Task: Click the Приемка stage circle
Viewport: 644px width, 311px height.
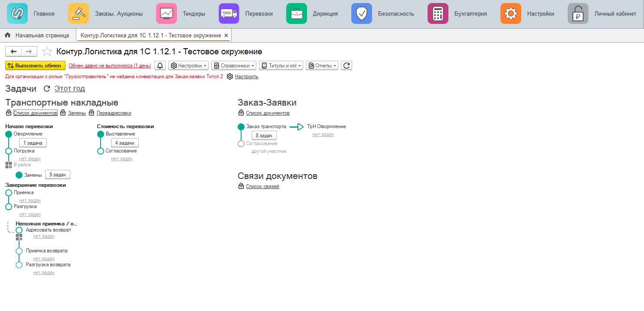Action: click(x=9, y=193)
